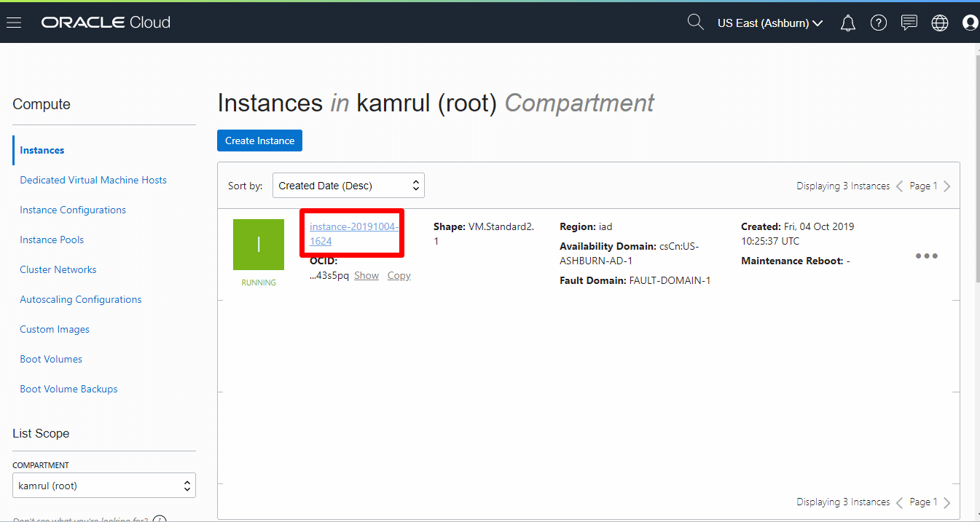
Task: Open the hamburger navigation menu
Action: (x=14, y=23)
